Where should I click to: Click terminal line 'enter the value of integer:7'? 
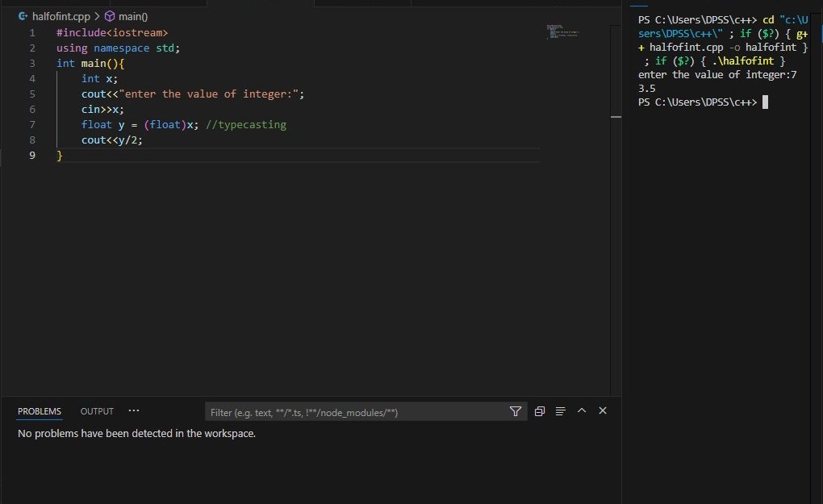(x=717, y=74)
